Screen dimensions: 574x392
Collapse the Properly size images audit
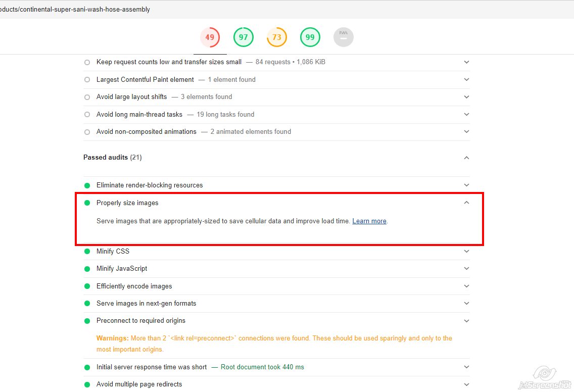point(466,203)
